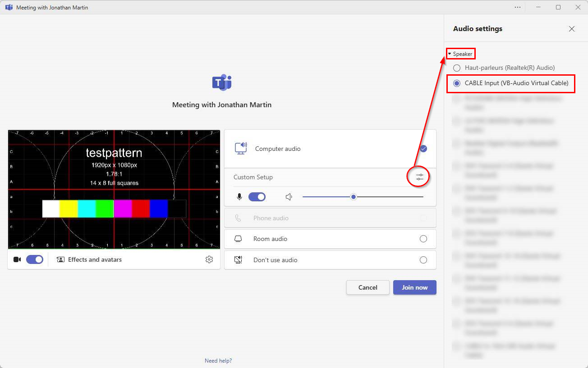Select the Computer audio checkmark option
The image size is (588, 368).
click(x=423, y=149)
